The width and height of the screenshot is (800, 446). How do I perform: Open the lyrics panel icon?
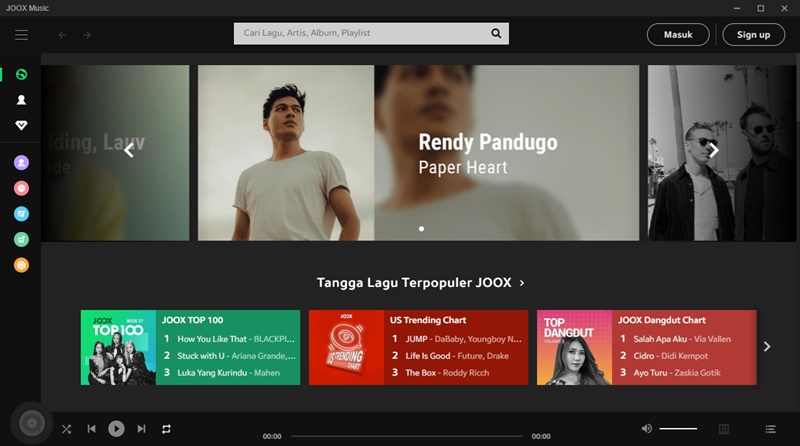click(x=723, y=429)
